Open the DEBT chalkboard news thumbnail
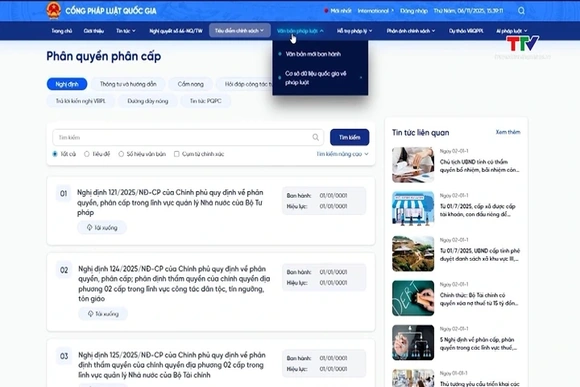Image resolution: width=580 pixels, height=387 pixels. [x=413, y=298]
